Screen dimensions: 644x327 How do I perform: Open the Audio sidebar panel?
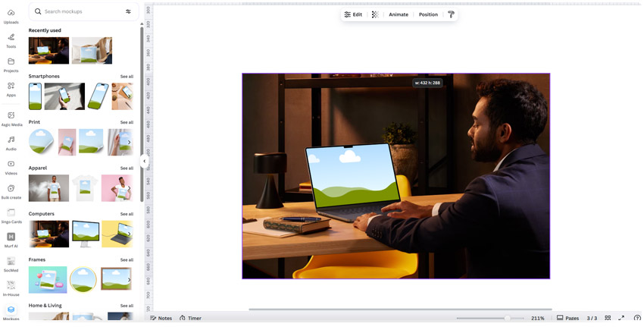pos(11,143)
